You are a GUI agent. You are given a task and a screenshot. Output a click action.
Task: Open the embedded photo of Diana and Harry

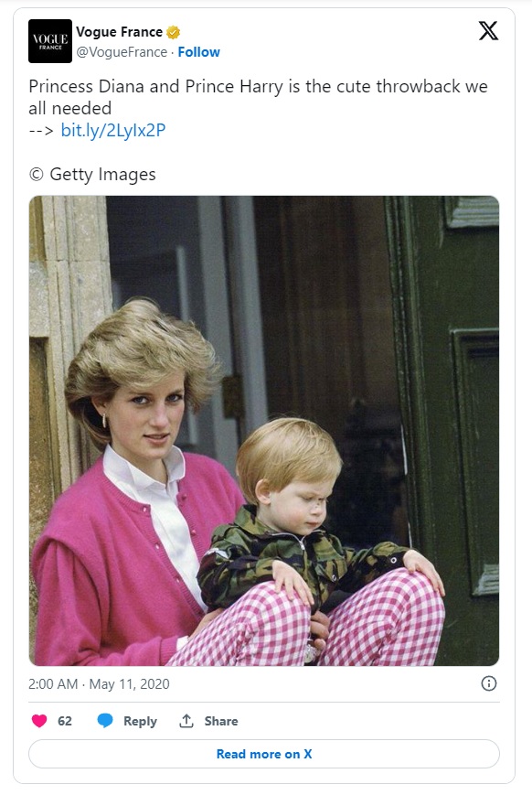point(264,431)
